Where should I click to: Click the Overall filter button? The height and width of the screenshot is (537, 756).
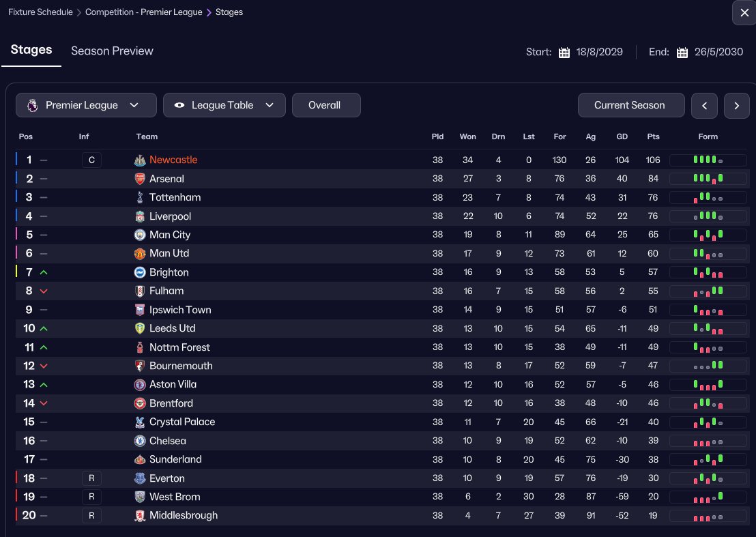(x=325, y=105)
